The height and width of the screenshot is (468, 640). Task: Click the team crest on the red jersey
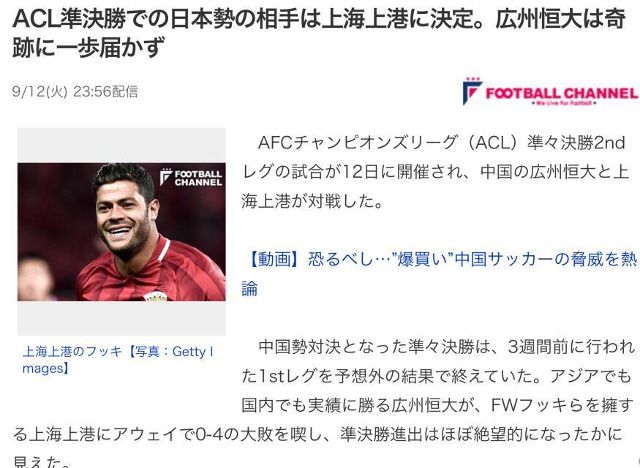pyautogui.click(x=156, y=297)
